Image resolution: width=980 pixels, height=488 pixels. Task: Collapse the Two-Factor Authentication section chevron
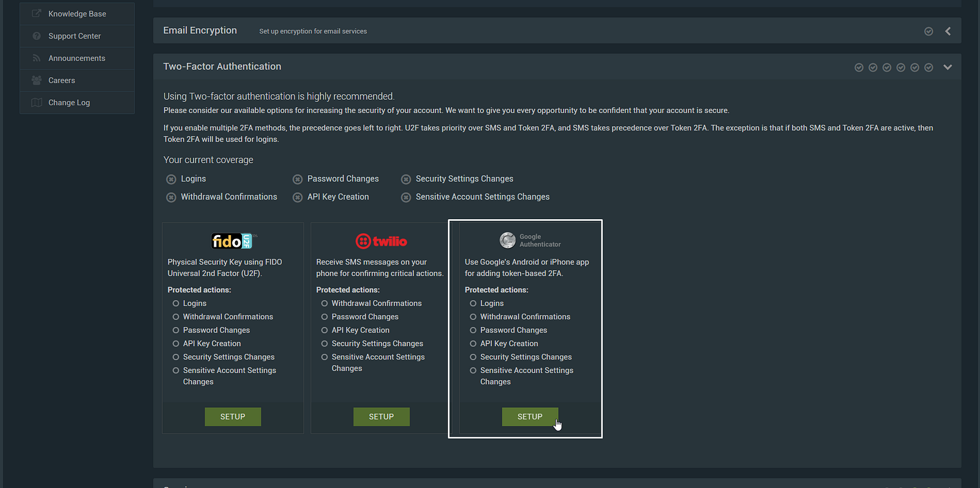[948, 67]
